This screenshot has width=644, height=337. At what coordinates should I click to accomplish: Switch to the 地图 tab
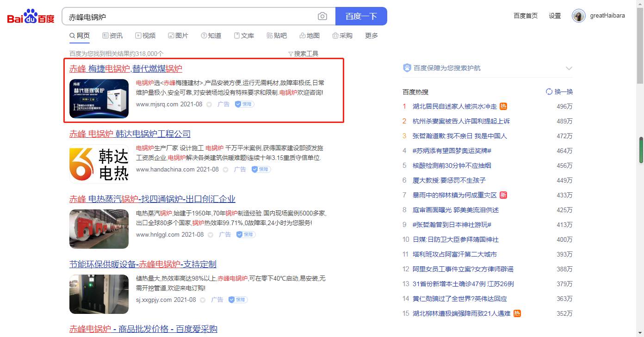pos(310,36)
